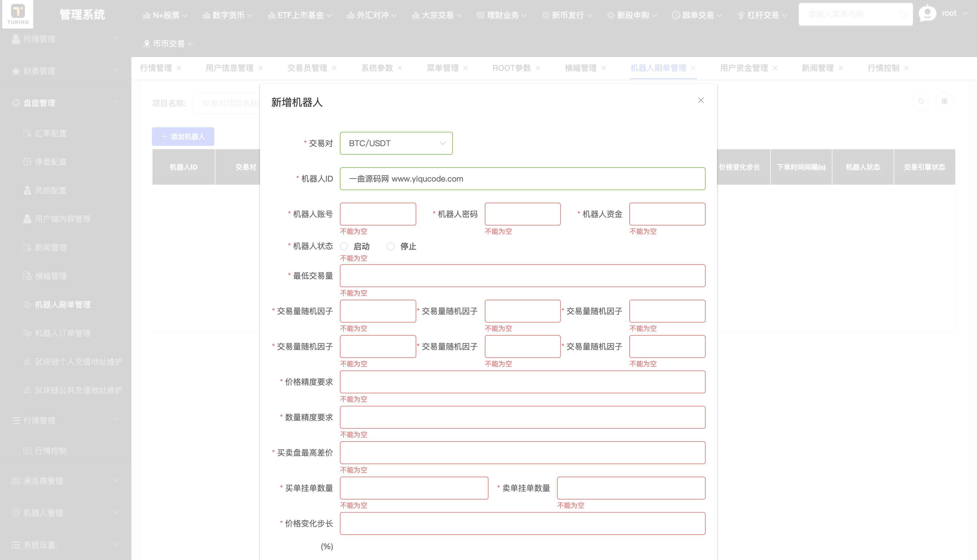The height and width of the screenshot is (560, 977).
Task: Select the 停止 robot status option
Action: point(391,246)
